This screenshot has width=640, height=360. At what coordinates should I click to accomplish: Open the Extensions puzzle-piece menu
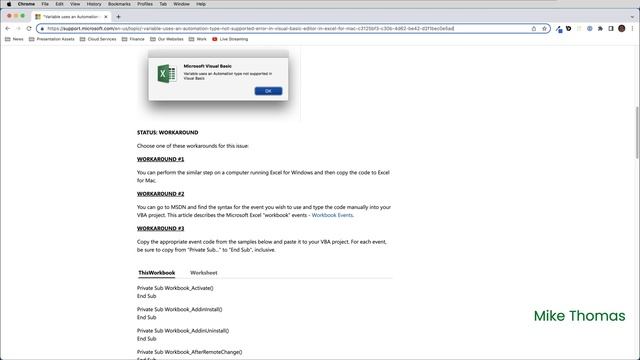pos(600,29)
